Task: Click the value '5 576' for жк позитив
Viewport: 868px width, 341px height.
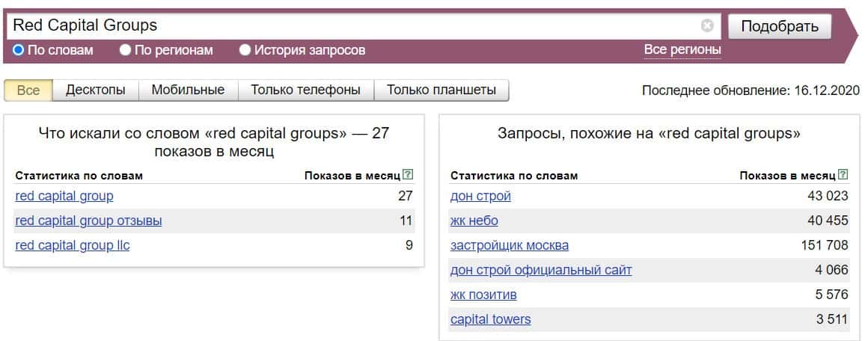Action: coord(831,295)
